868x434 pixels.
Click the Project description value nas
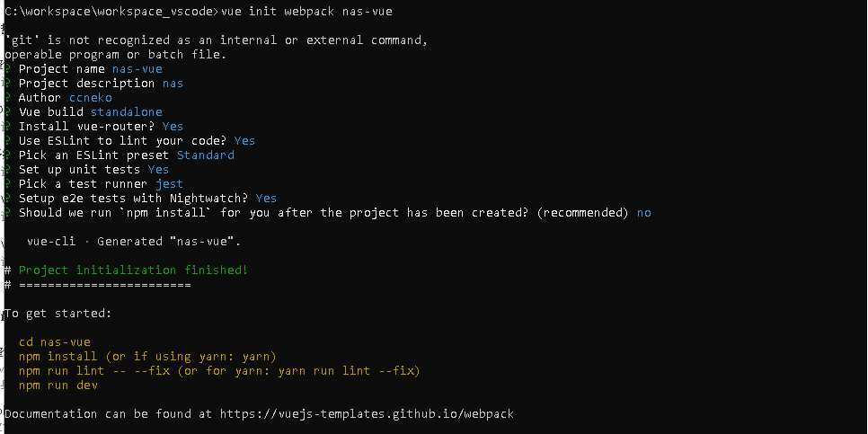click(x=173, y=83)
